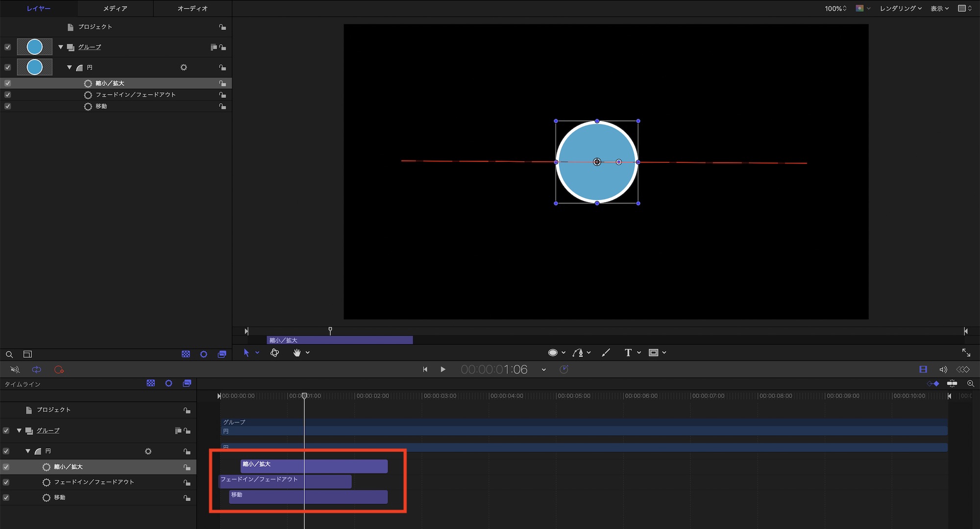
Task: Uncheck フェードイン/フェードアウト behavior in Layers list
Action: (x=7, y=95)
